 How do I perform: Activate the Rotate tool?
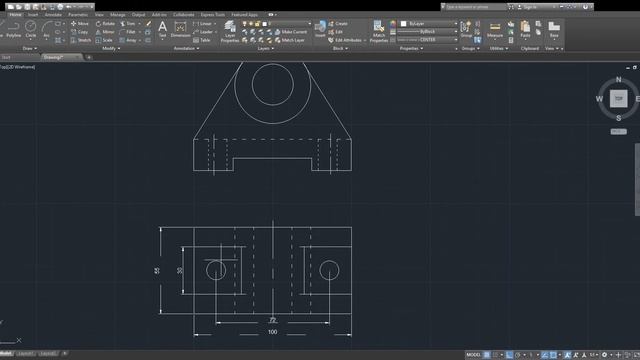point(105,24)
